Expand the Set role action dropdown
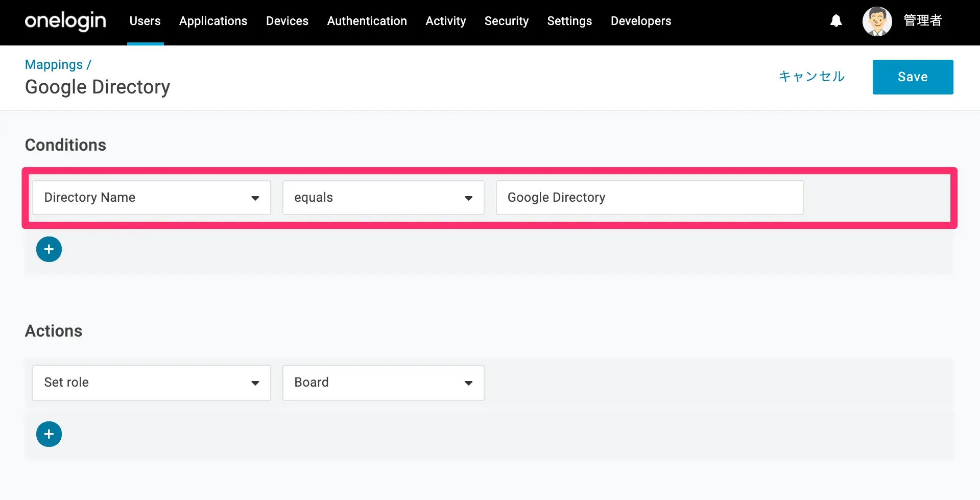 (152, 383)
